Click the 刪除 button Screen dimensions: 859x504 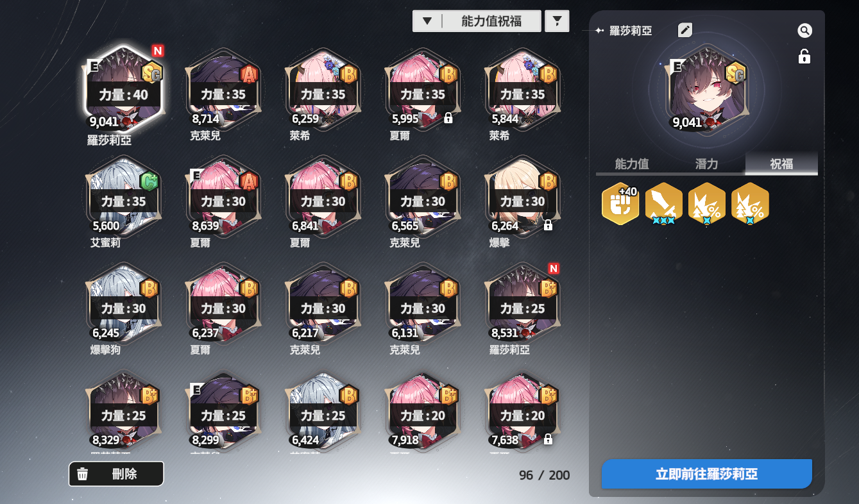(116, 475)
